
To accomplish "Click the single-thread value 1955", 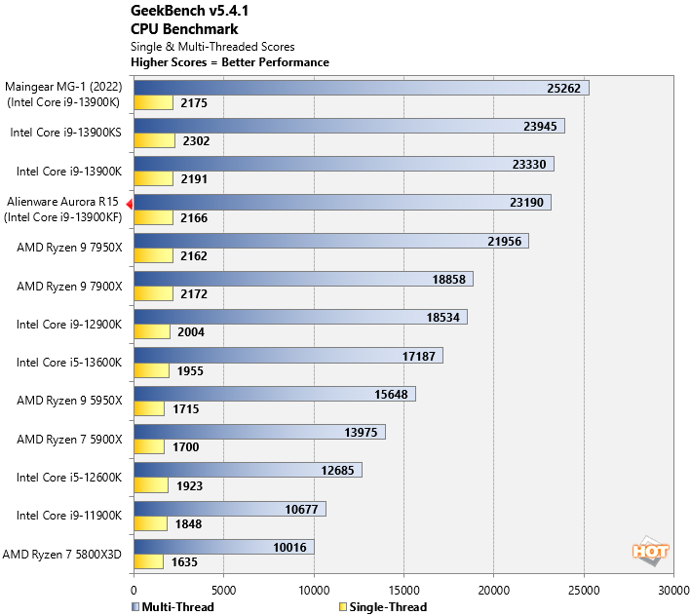I will (190, 371).
